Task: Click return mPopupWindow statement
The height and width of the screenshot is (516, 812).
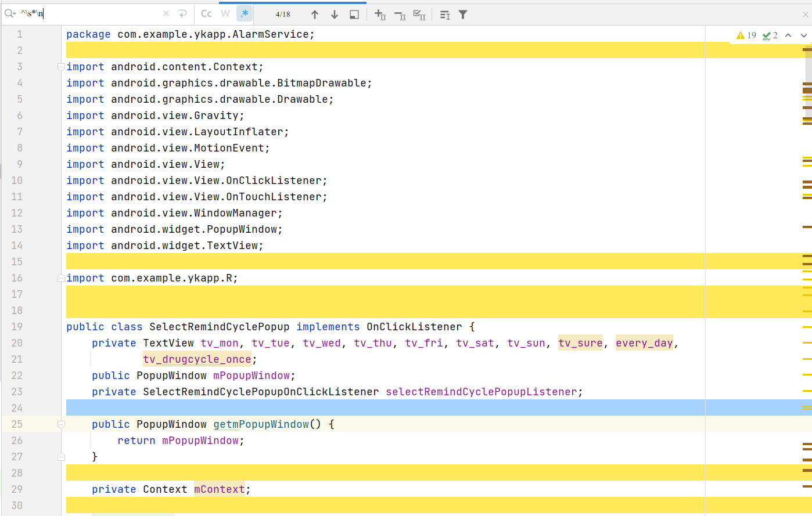Action: tap(181, 441)
